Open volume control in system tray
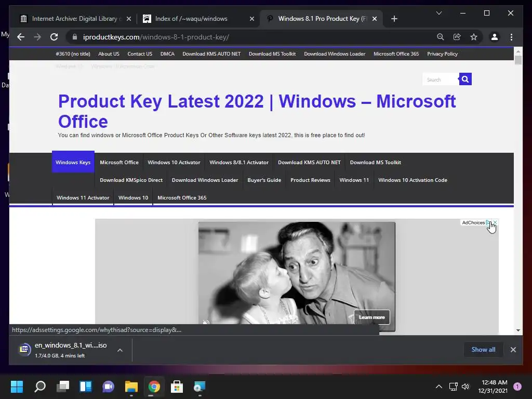This screenshot has width=532, height=399. coord(465,387)
